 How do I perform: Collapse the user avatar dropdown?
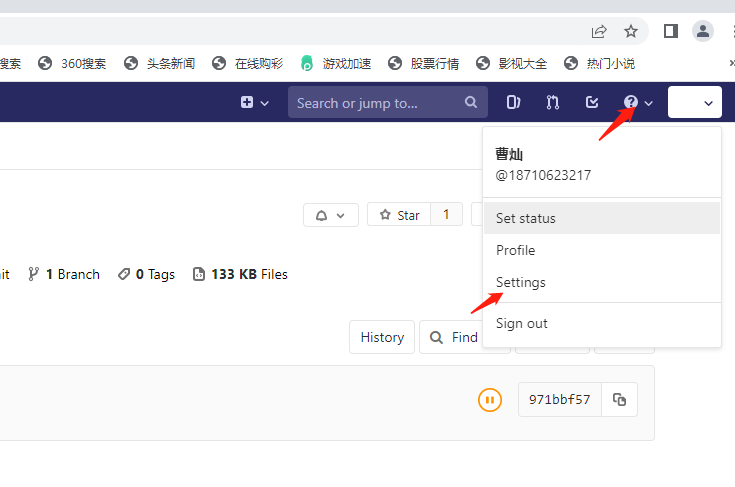tap(695, 102)
